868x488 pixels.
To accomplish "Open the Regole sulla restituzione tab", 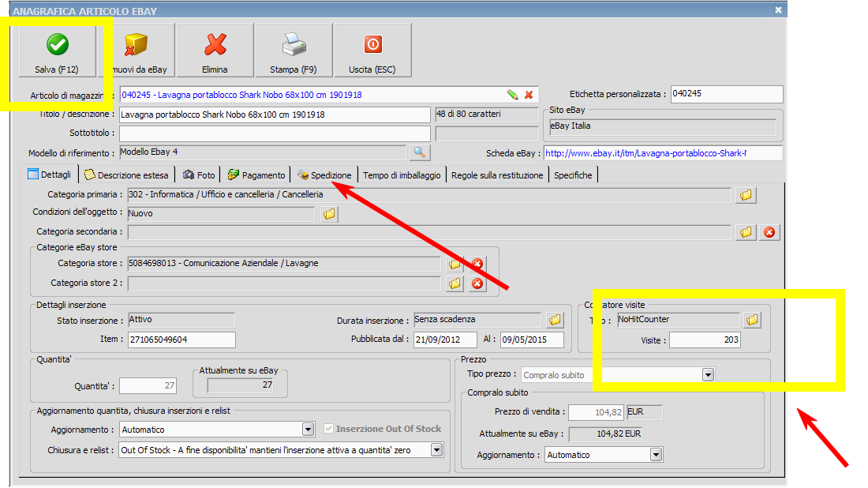I will pyautogui.click(x=497, y=175).
